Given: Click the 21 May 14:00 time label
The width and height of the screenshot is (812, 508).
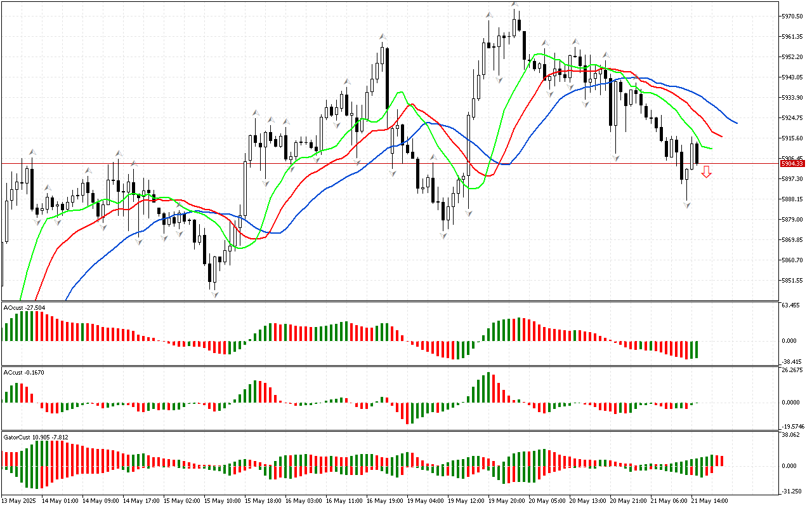Looking at the screenshot, I should 709,500.
